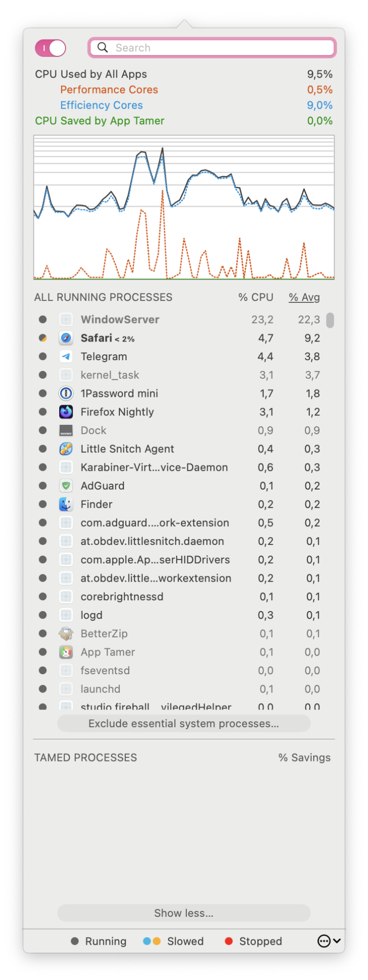Select the 1Password mini icon
Screen dimensions: 368x980
pos(66,393)
